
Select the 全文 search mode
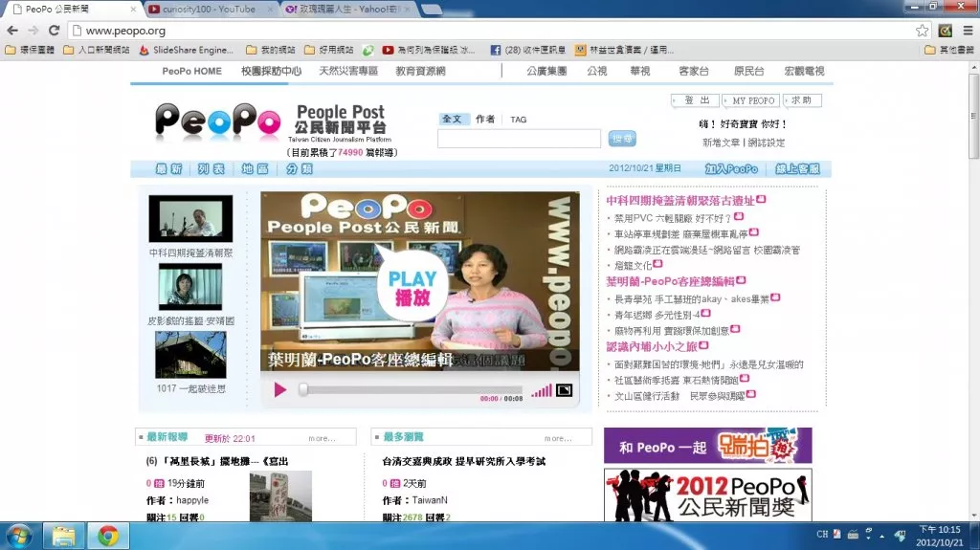452,119
